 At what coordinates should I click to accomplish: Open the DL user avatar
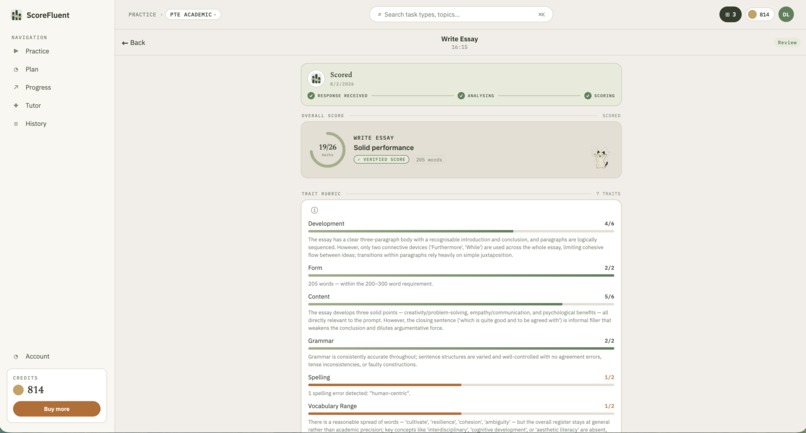(786, 14)
